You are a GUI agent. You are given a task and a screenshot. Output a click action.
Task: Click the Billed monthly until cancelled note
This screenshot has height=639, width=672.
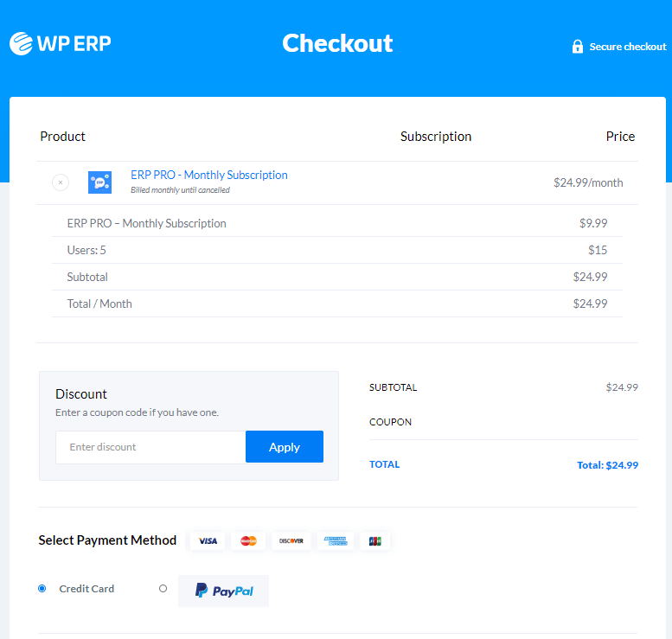[x=180, y=190]
